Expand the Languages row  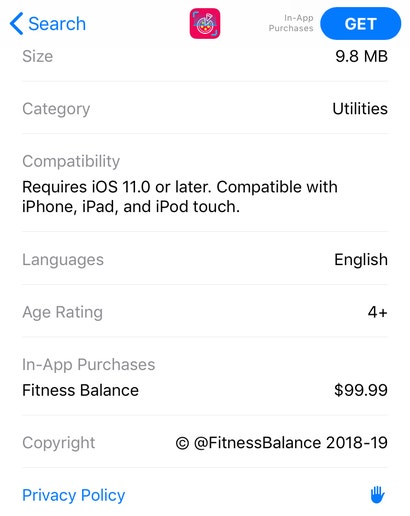pos(205,260)
